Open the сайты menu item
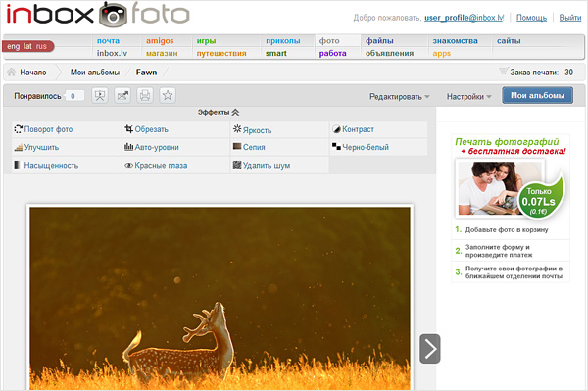 [x=509, y=40]
